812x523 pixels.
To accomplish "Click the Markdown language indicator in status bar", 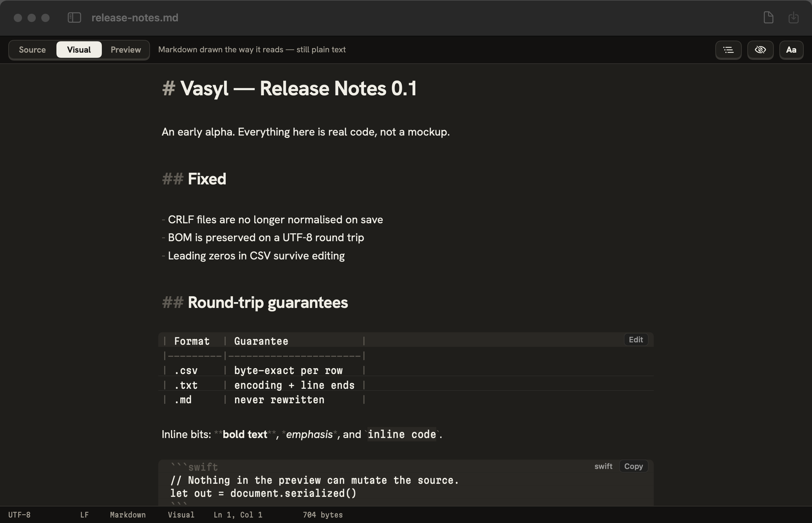I will (x=128, y=515).
